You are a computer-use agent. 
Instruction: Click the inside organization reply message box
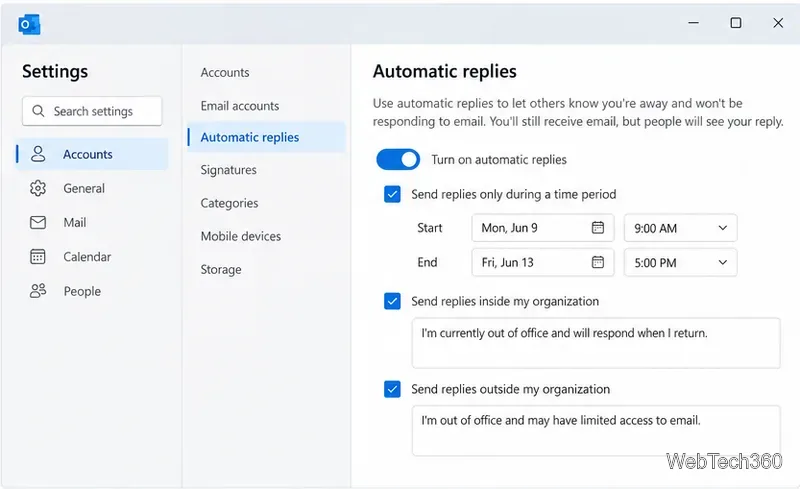[596, 343]
